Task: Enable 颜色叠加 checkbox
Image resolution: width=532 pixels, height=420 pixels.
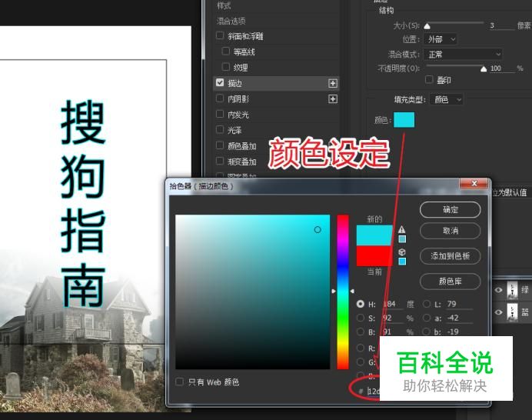Action: [220, 145]
